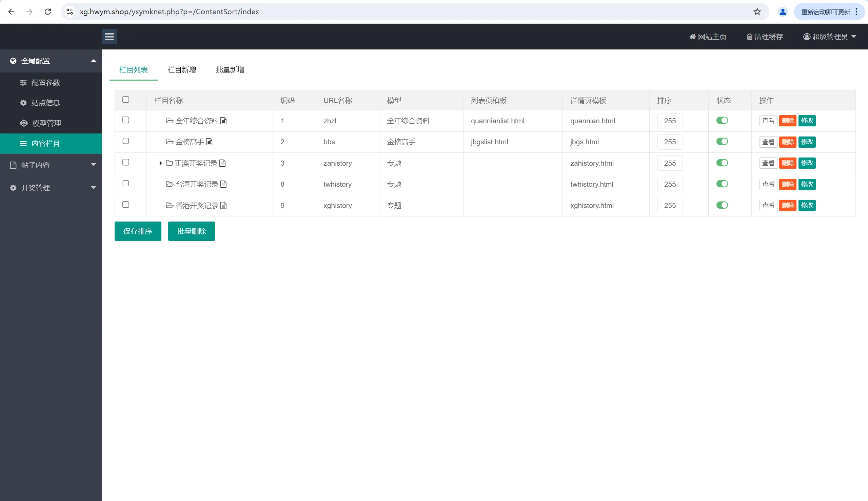Open the browser profile avatar icon
The height and width of the screenshot is (501, 868).
tap(783, 12)
